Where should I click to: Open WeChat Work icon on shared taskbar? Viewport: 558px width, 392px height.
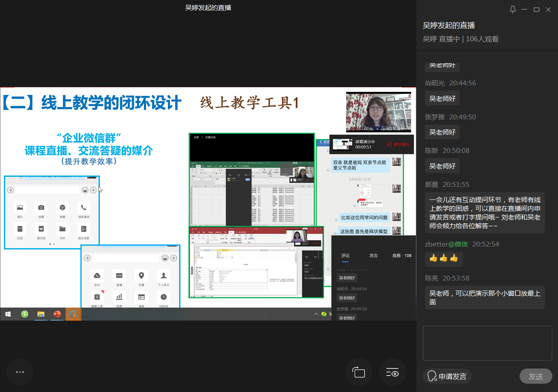click(73, 314)
